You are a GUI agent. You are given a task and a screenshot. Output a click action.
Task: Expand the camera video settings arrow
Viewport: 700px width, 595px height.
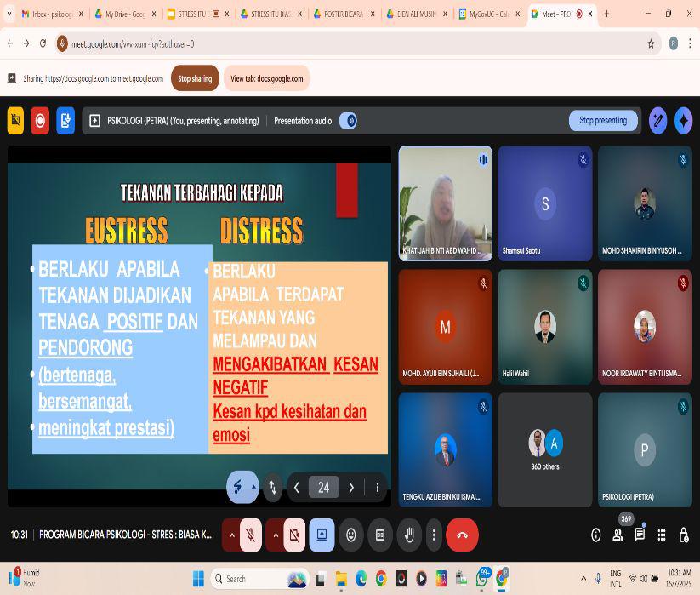(275, 535)
